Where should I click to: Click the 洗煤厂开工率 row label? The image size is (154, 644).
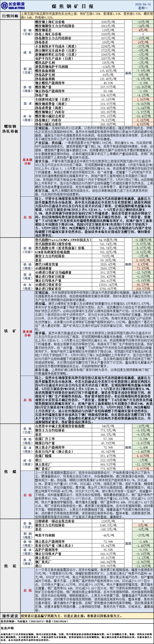point(45,439)
